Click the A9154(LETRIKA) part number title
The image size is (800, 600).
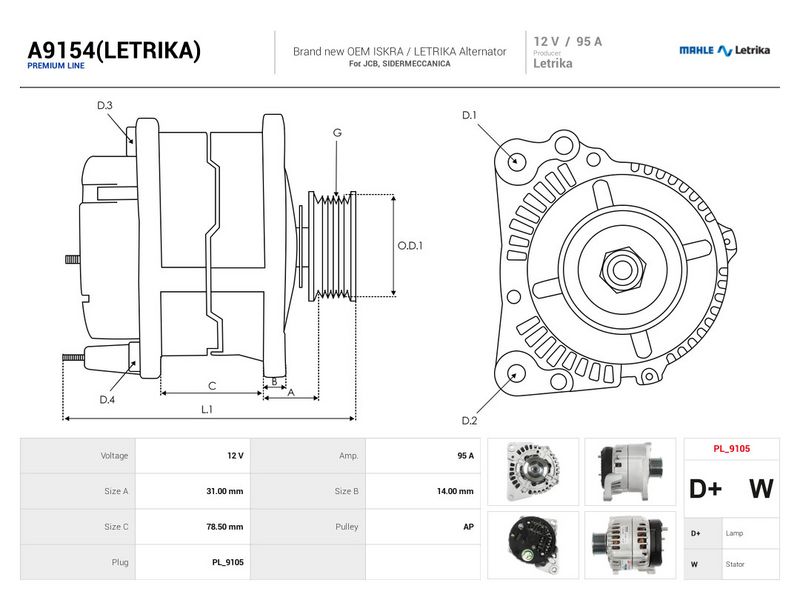tap(114, 51)
